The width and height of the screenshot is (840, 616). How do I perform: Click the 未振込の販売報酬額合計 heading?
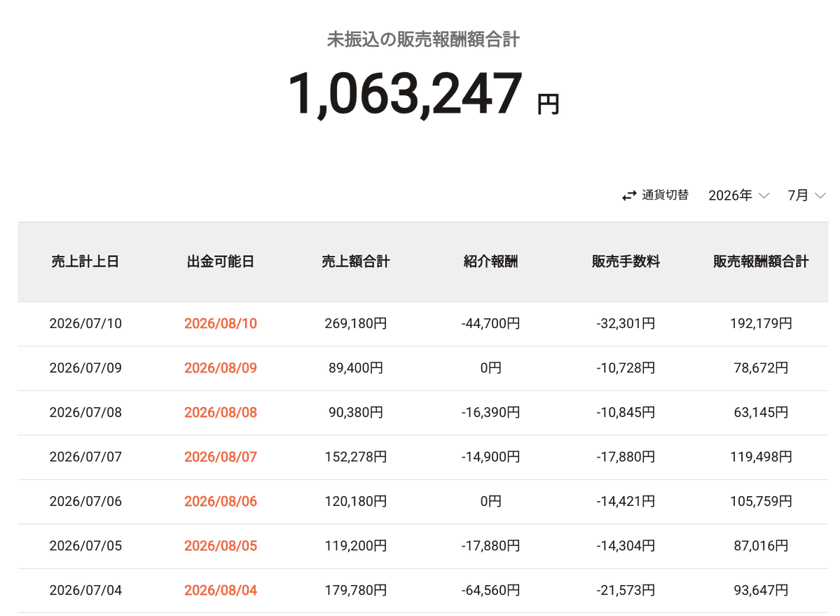coord(423,39)
